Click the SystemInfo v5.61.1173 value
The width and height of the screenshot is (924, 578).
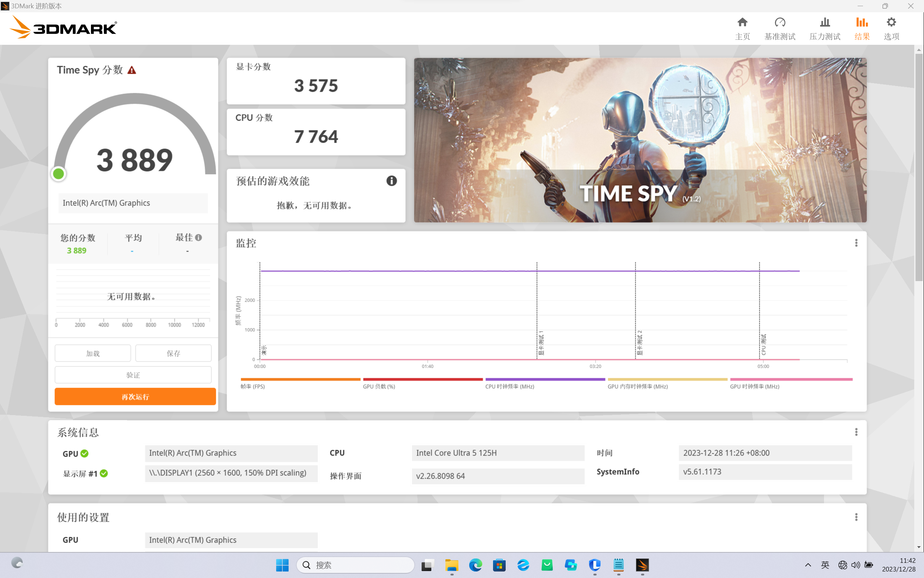(x=765, y=472)
